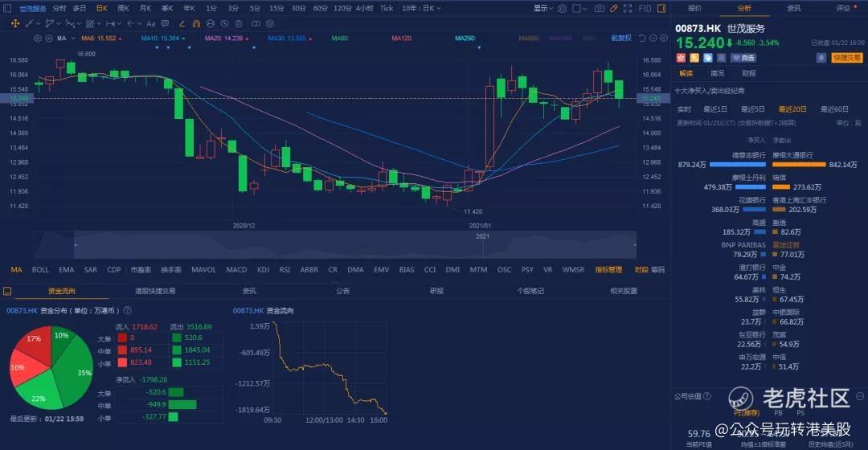Open the 显示 display dropdown

pyautogui.click(x=543, y=8)
